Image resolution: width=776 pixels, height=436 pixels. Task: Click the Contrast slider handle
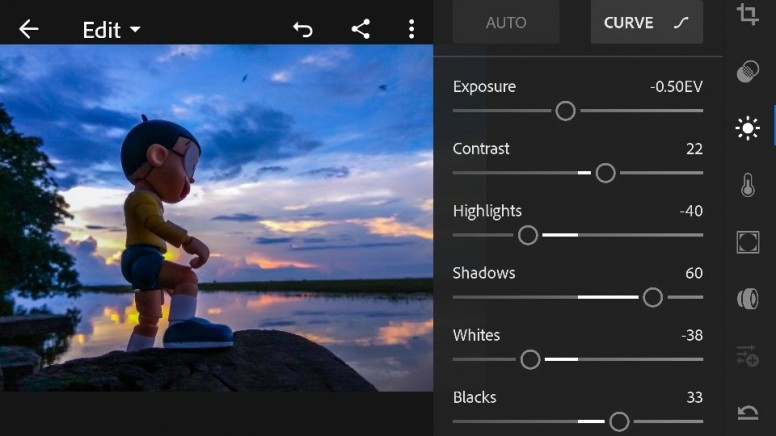pyautogui.click(x=605, y=173)
